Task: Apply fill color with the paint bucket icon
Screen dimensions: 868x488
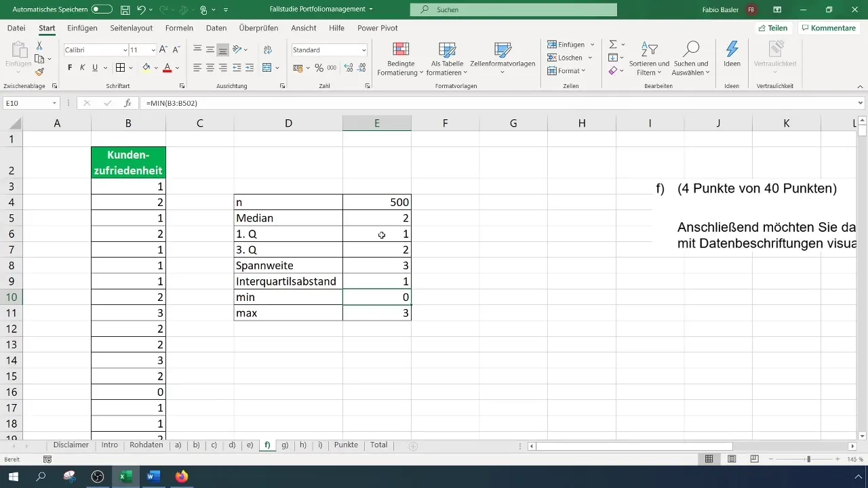Action: (146, 68)
